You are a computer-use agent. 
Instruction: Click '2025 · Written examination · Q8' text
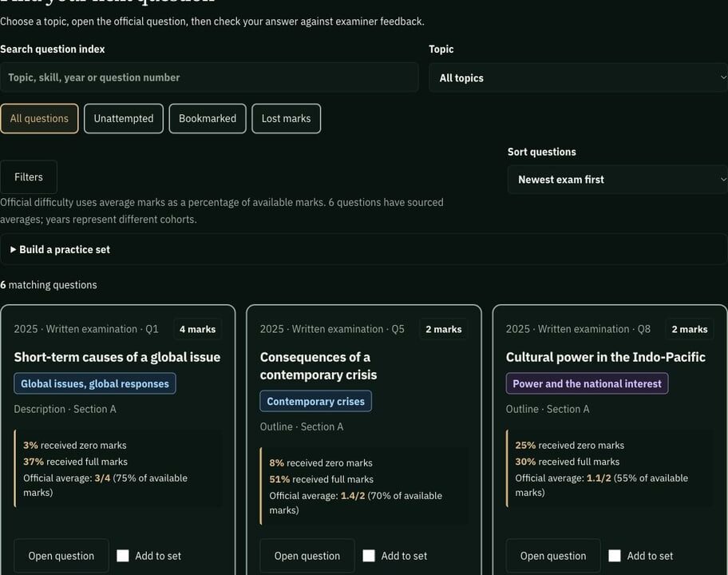click(x=578, y=329)
